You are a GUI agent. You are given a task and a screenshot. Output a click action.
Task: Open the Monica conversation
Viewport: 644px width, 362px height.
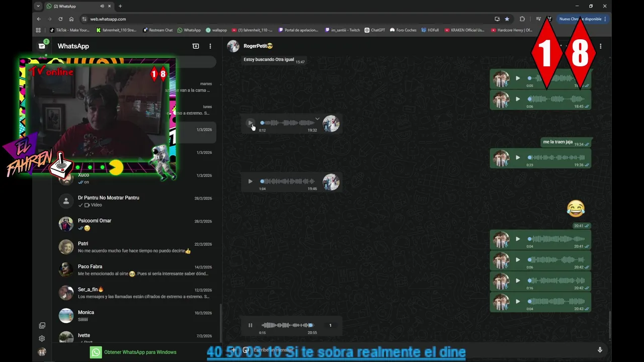(x=137, y=316)
